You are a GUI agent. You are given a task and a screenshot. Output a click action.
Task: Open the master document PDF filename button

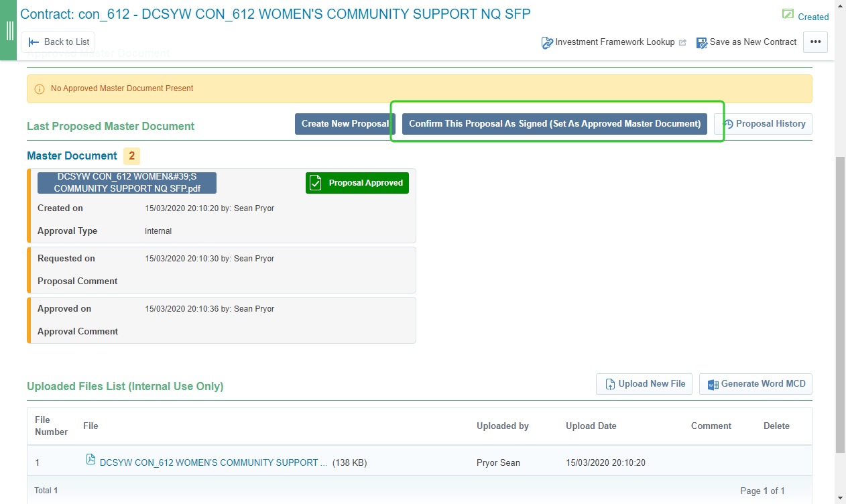127,183
